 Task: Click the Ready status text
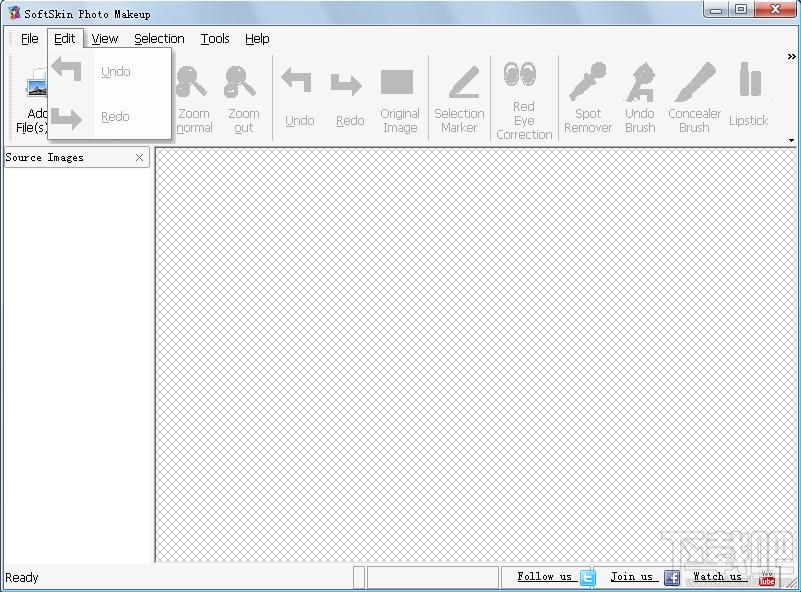click(21, 578)
